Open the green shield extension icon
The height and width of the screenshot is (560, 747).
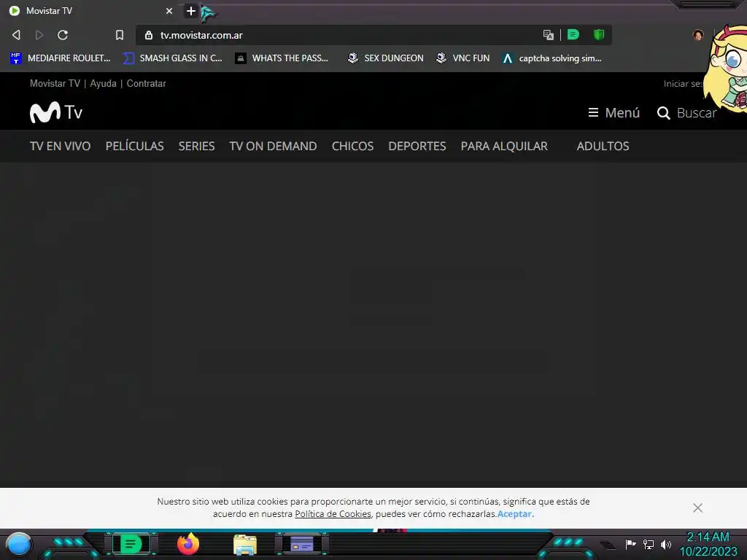[599, 34]
